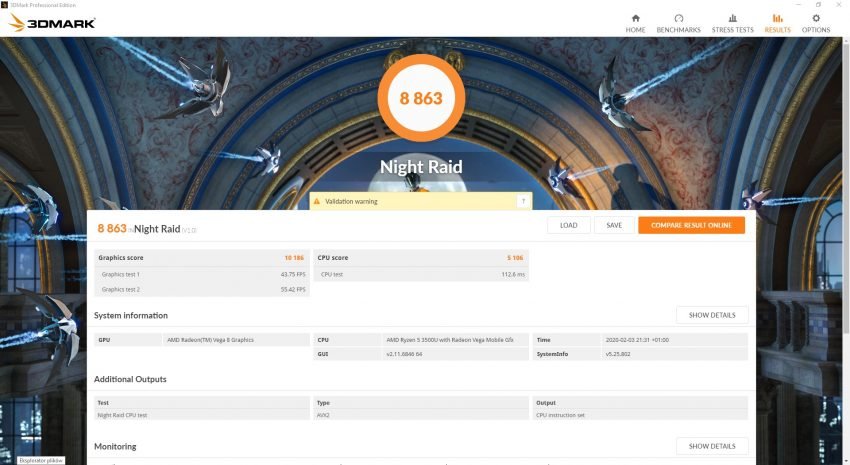Click the Night Raid CPU test cell
Viewport: 850px width, 465px height.
pyautogui.click(x=123, y=415)
